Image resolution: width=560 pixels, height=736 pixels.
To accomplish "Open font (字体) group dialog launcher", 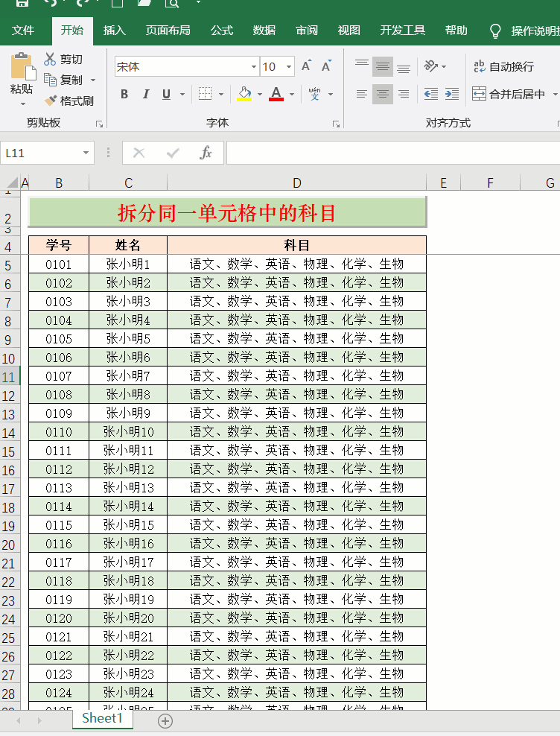I will coord(336,124).
